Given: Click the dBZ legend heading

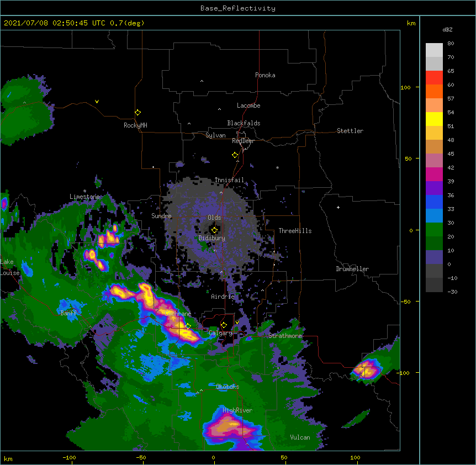Looking at the screenshot, I should (x=447, y=29).
